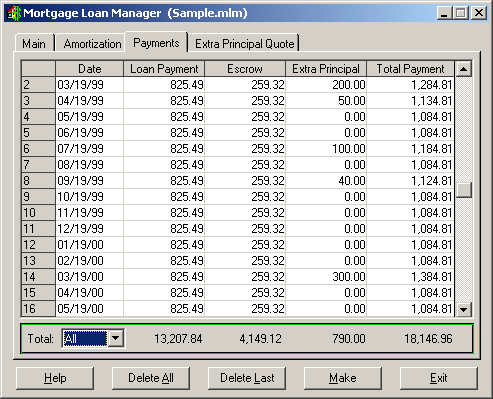Click the date cell 07/19/99
This screenshot has width=493, height=399.
(x=89, y=149)
